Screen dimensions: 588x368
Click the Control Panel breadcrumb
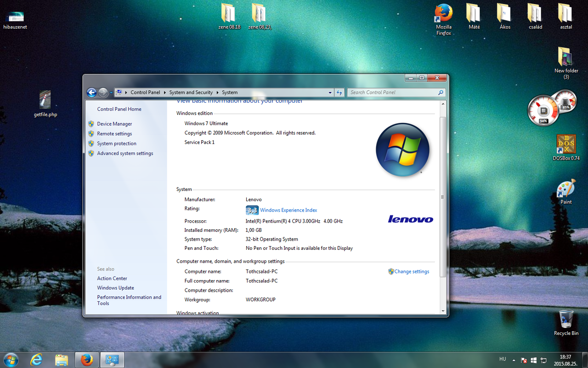(145, 92)
